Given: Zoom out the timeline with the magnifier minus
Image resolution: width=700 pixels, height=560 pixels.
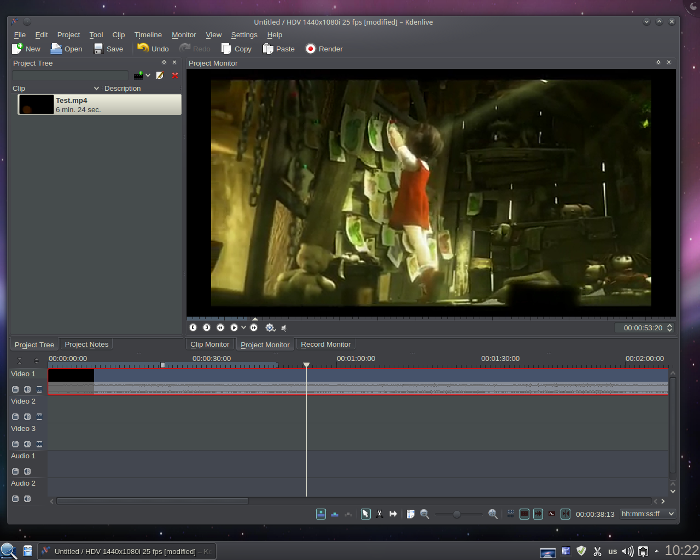Looking at the screenshot, I should click(425, 514).
